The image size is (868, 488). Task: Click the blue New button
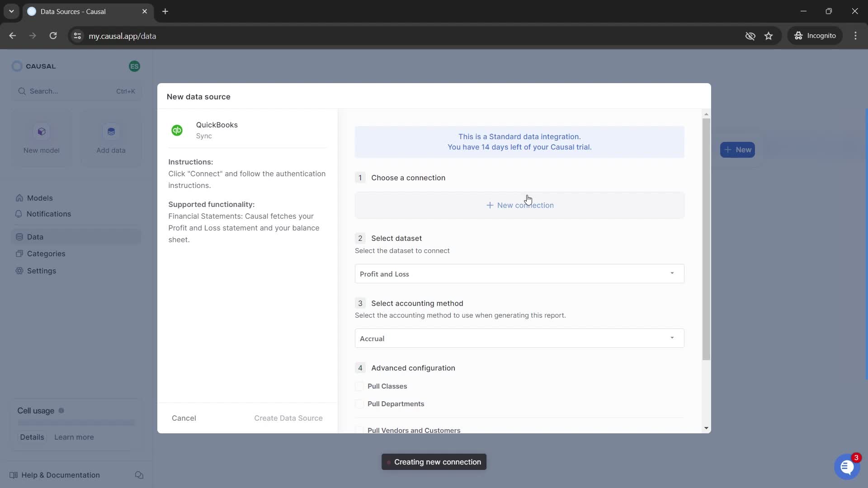737,150
